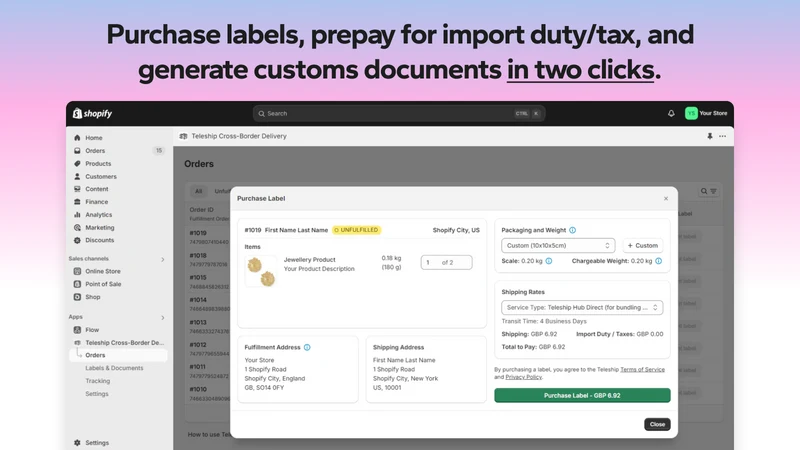Image resolution: width=800 pixels, height=450 pixels.
Task: Click the orders search and filter button
Action: pos(709,191)
